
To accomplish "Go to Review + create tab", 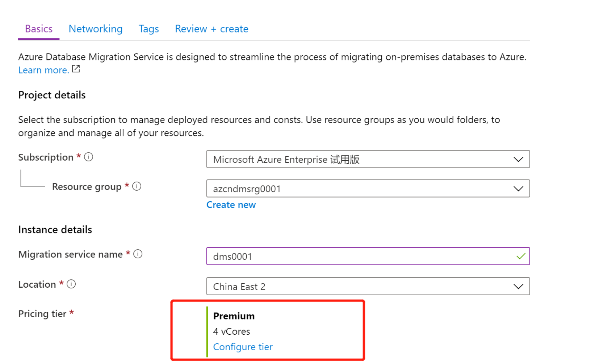I will tap(211, 29).
